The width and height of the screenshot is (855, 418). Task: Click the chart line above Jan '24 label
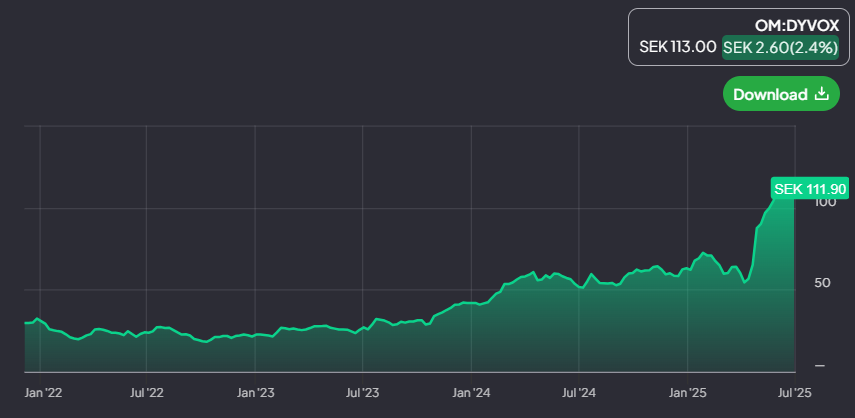click(x=470, y=303)
